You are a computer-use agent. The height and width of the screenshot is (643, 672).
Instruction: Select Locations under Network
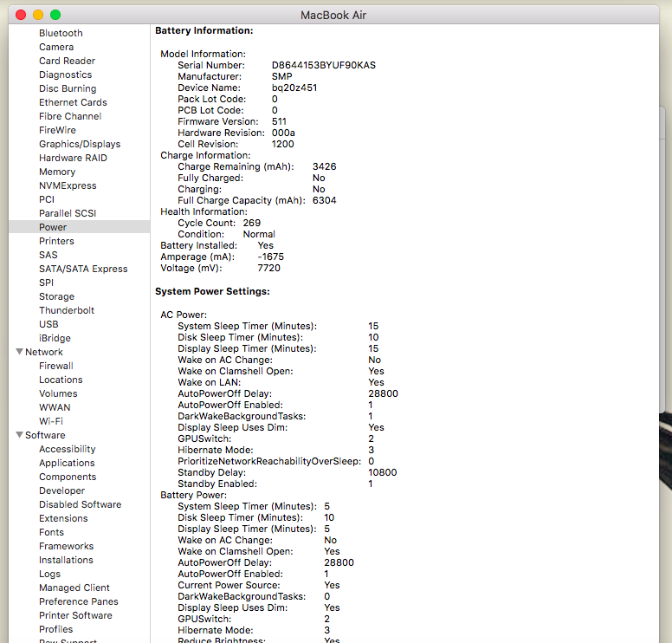coord(61,380)
